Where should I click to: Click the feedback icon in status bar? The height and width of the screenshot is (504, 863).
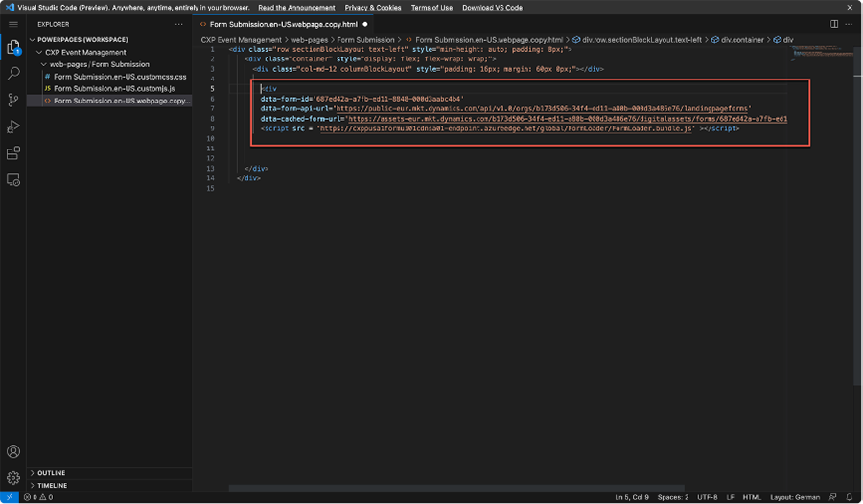click(832, 497)
